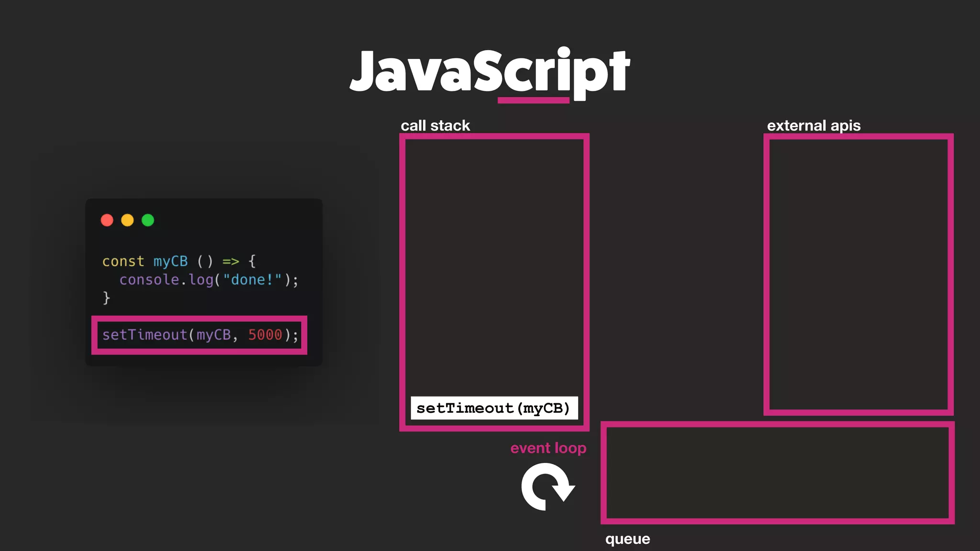Click the 'call stack' label
This screenshot has width=980, height=551.
pyautogui.click(x=435, y=125)
